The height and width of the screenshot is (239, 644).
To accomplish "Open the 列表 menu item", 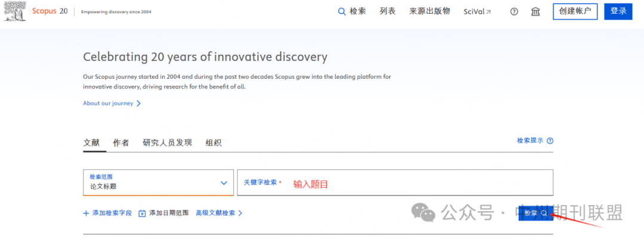I will click(388, 11).
